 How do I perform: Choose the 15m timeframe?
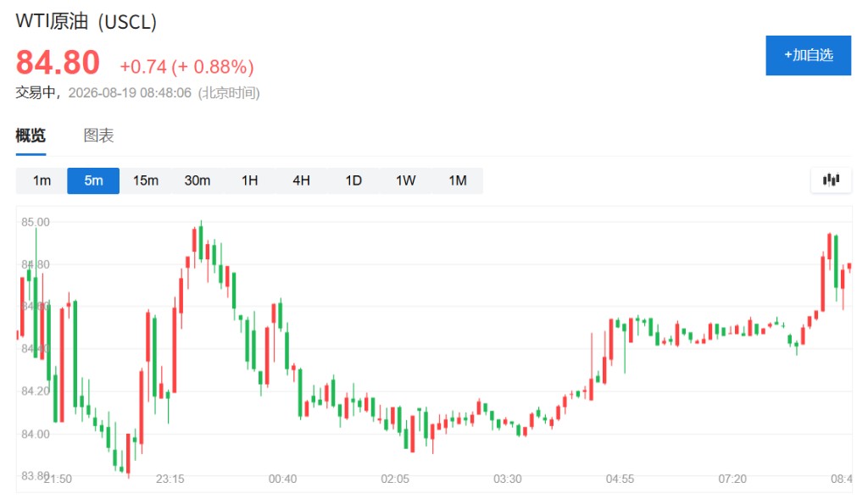(146, 180)
